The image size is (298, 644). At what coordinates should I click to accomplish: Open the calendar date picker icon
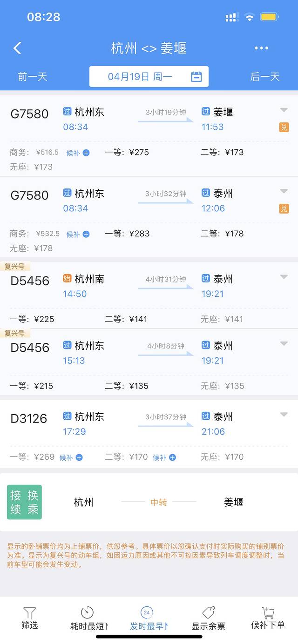tap(196, 77)
